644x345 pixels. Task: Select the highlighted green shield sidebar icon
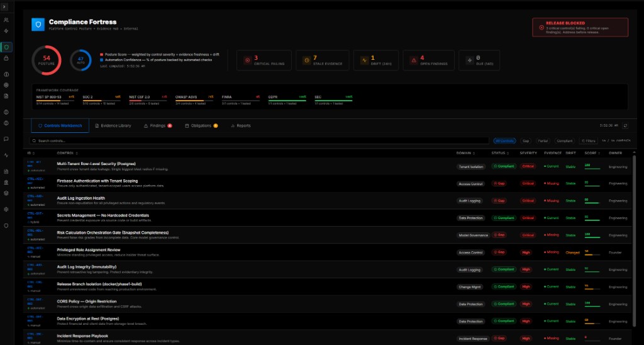[x=6, y=47]
